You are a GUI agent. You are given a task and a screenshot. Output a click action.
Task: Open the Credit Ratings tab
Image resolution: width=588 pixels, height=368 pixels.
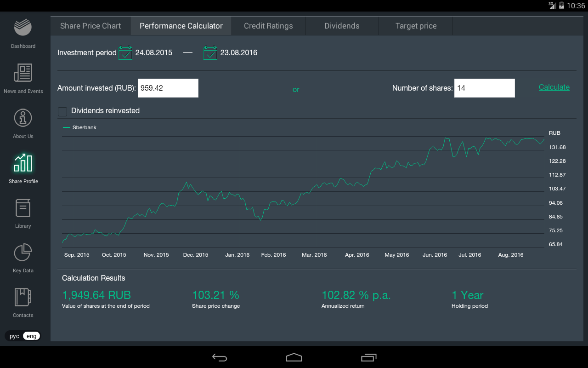[x=268, y=26]
